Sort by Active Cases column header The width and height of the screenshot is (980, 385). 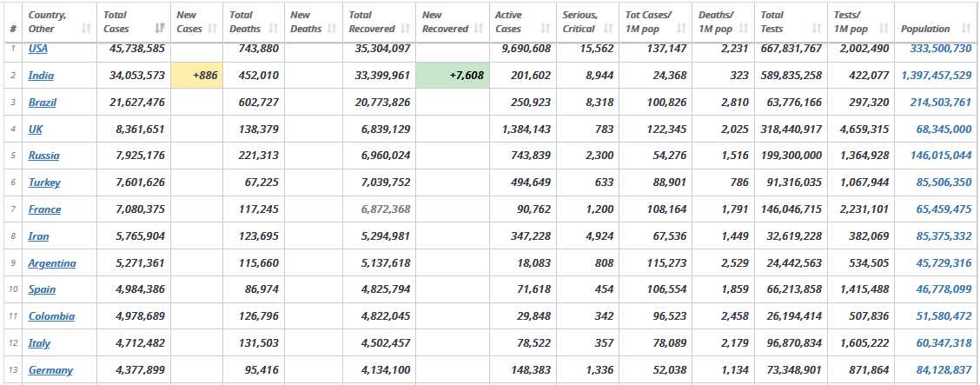click(522, 22)
